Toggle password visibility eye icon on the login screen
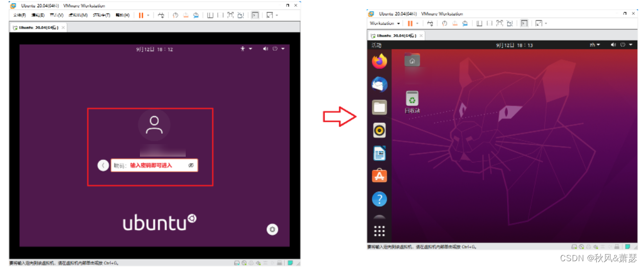Viewport: 644px width, 267px height. [191, 165]
